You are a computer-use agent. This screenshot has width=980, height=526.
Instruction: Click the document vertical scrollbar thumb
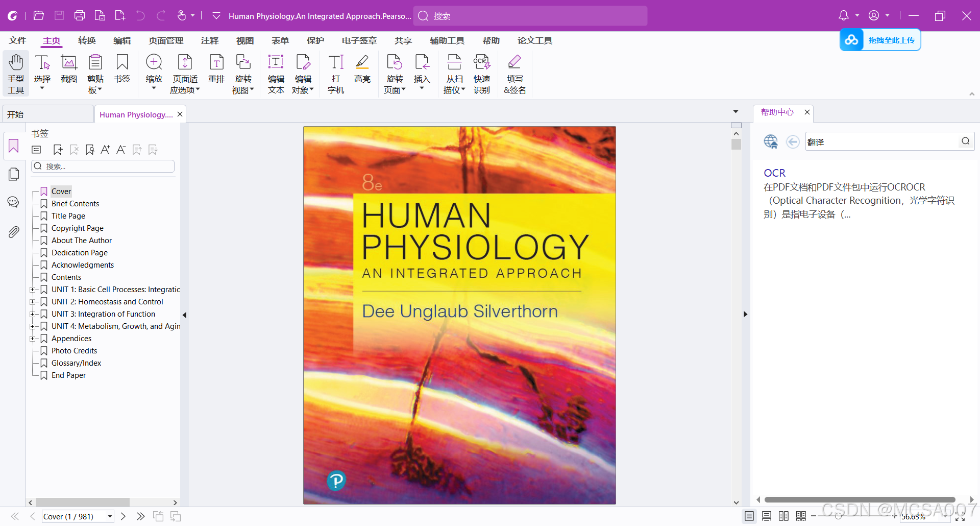[736, 144]
